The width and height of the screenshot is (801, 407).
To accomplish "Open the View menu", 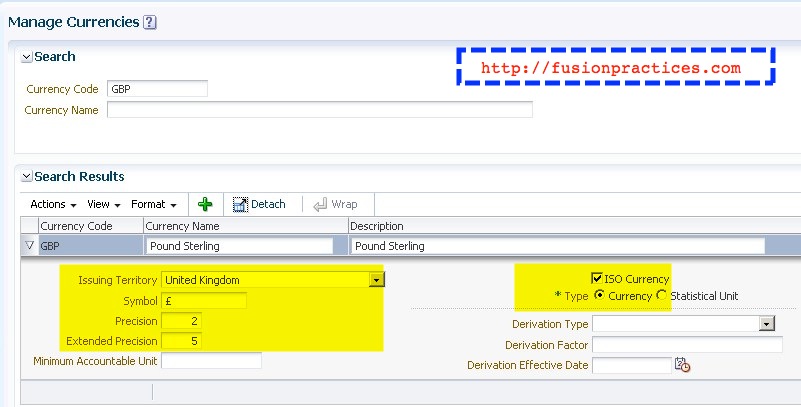I will pos(104,204).
